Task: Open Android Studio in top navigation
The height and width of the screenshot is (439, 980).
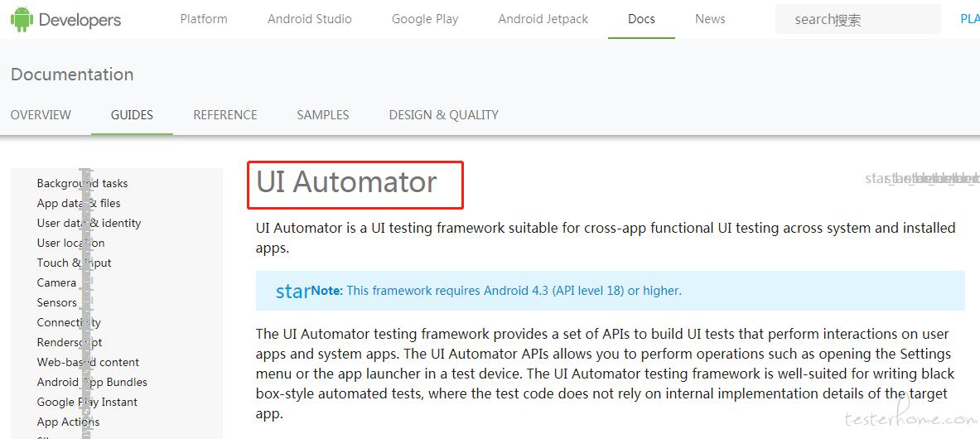Action: 309,19
